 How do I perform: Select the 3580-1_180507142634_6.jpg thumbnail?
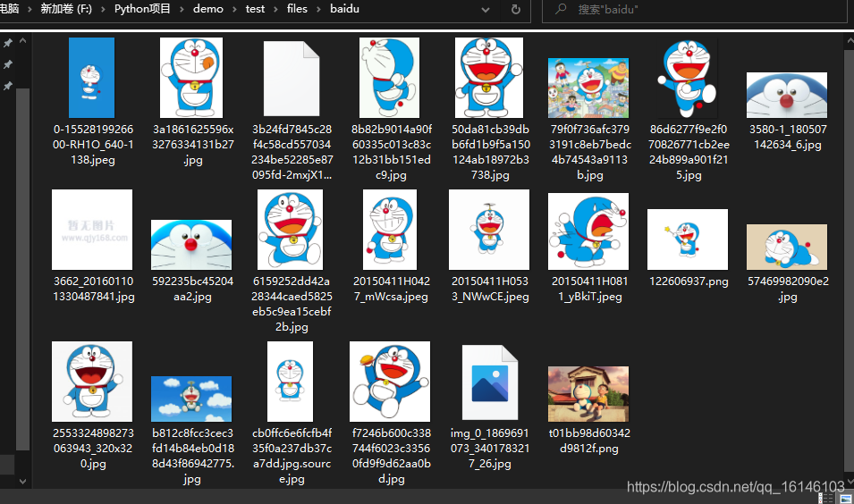pyautogui.click(x=786, y=96)
